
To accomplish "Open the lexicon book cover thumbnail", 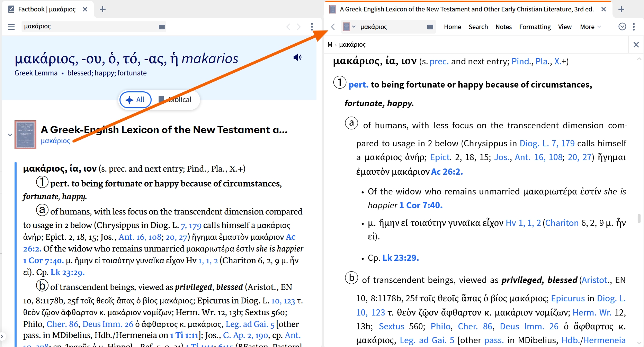I will coord(25,135).
